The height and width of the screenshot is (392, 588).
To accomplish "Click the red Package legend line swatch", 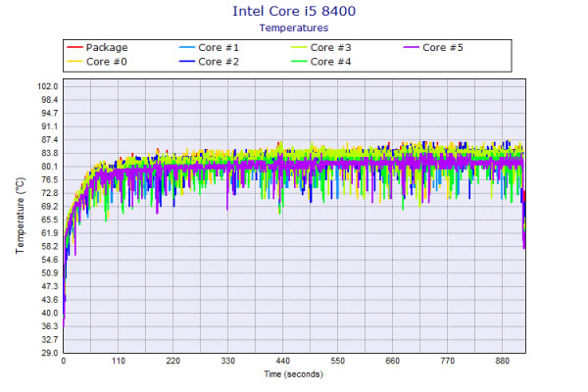I will [x=74, y=47].
